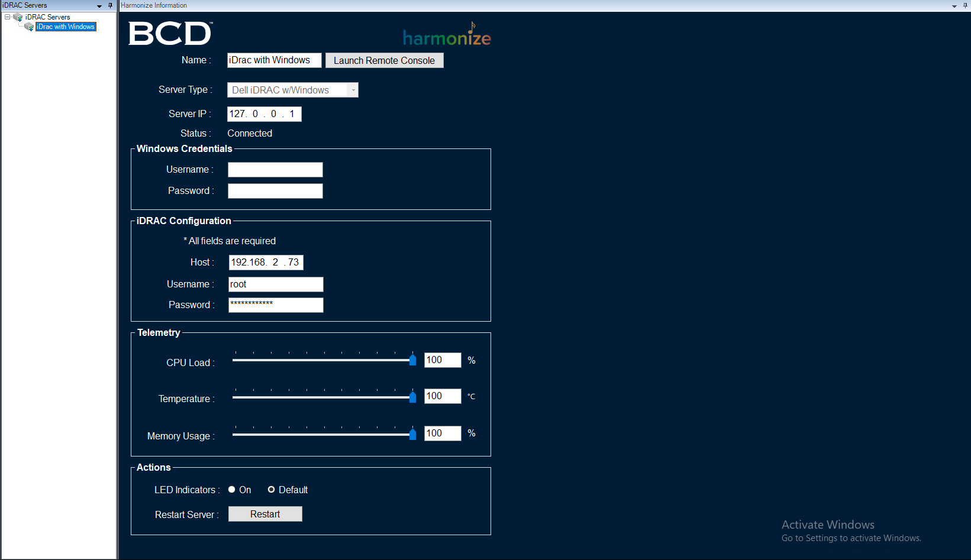This screenshot has height=560, width=971.
Task: Click the Restart server button
Action: [x=265, y=514]
